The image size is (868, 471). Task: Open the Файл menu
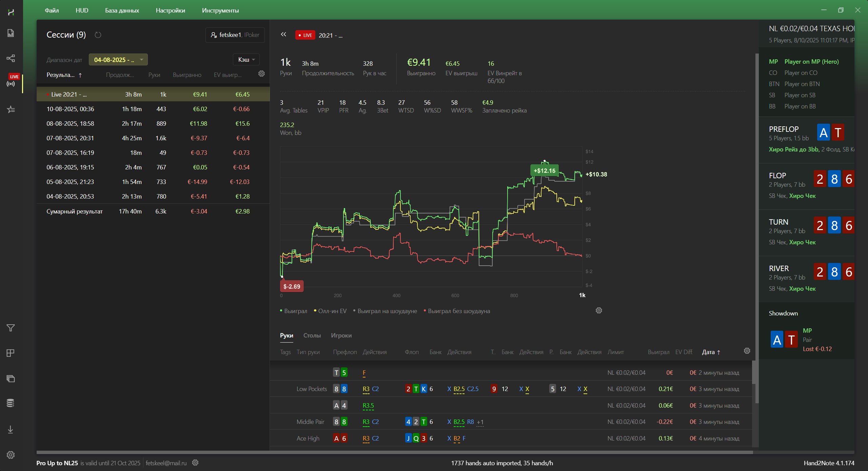52,11
